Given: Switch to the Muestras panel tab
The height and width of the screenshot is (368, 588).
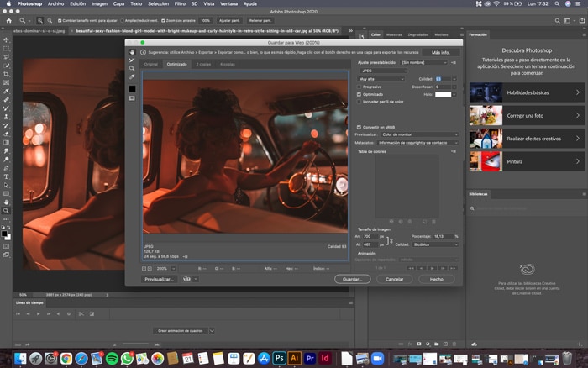Looking at the screenshot, I should tap(394, 34).
